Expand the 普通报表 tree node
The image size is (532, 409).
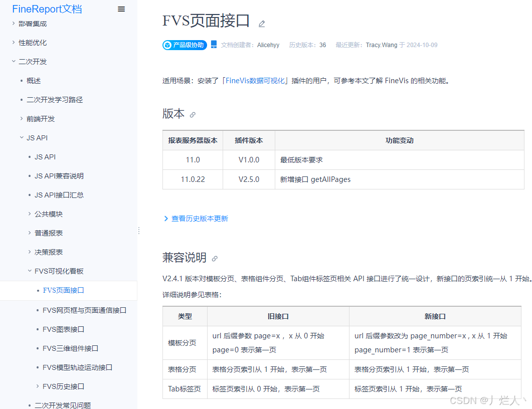tap(30, 233)
